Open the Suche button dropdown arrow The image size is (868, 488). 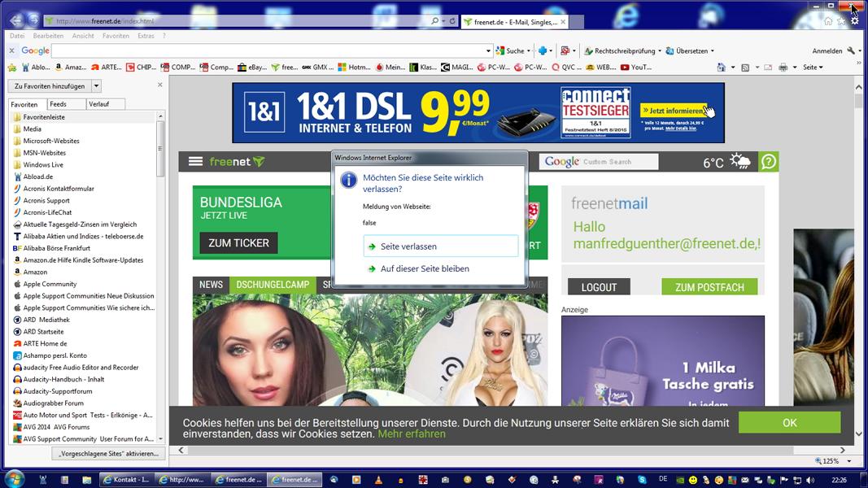[x=529, y=50]
